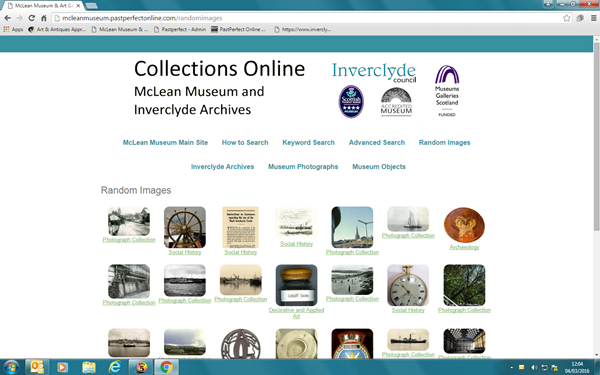Click Social History link under ship's wheel
Image resolution: width=600 pixels, height=375 pixels.
coord(185,252)
